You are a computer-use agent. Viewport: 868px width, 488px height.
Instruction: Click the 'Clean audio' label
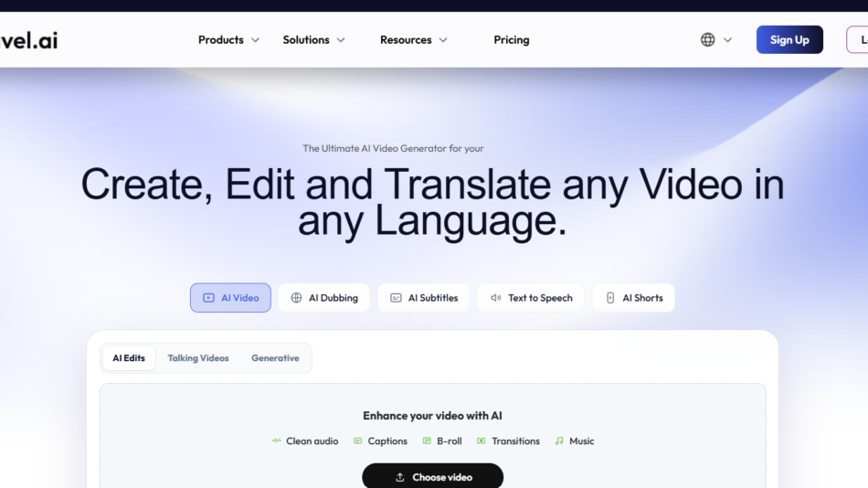[x=312, y=440]
